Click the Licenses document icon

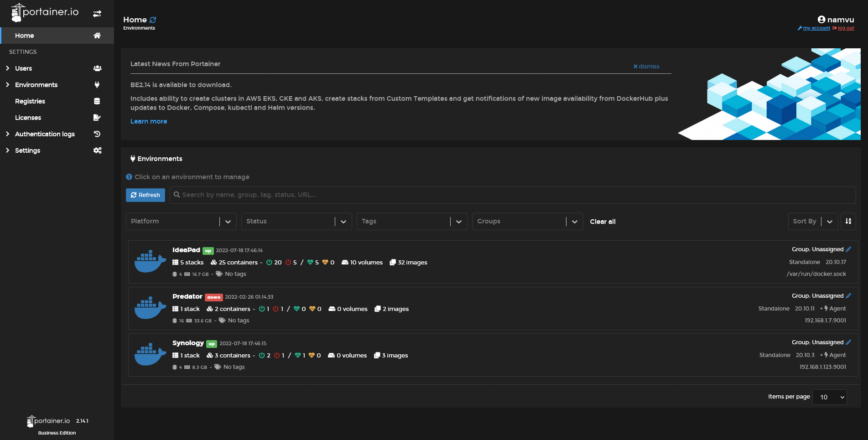tap(97, 118)
